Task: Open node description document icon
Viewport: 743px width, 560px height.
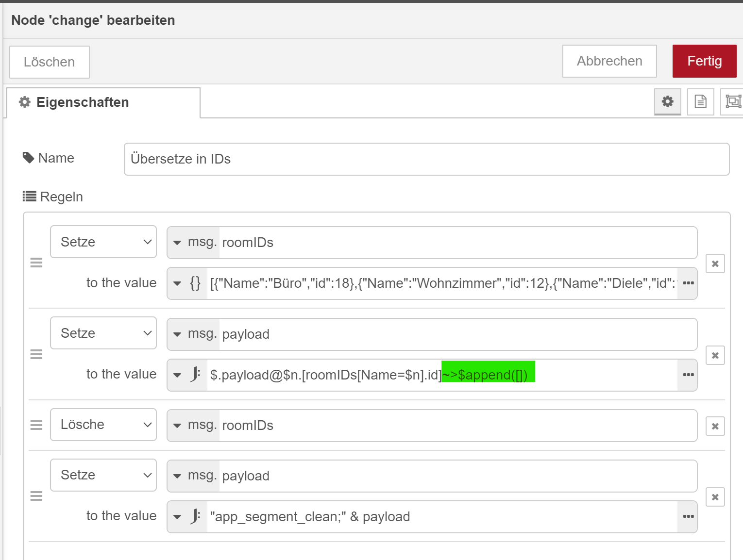Action: pyautogui.click(x=700, y=101)
